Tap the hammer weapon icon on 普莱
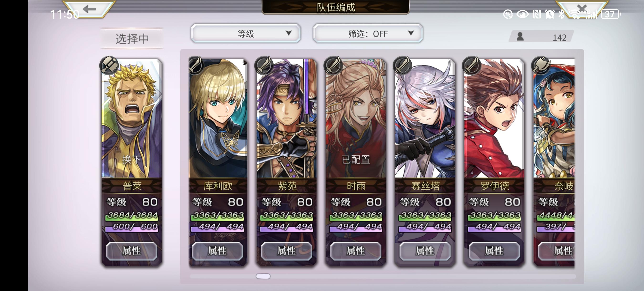 109,66
